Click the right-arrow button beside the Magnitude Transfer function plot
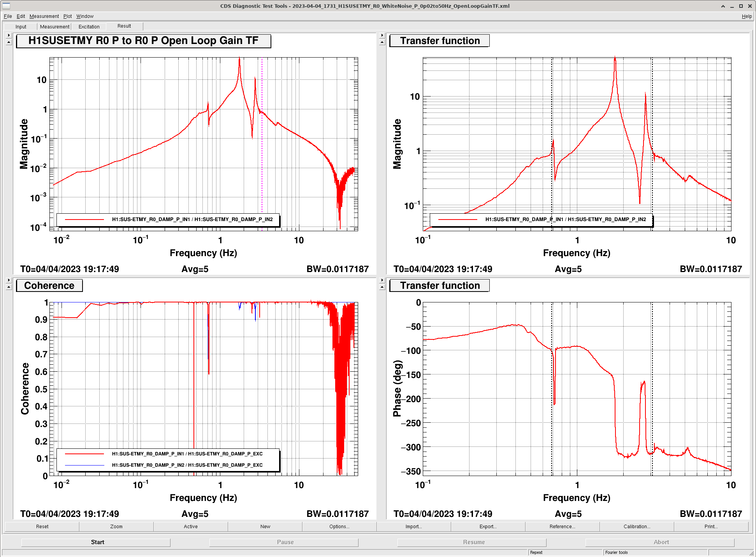The image size is (756, 557). [382, 35]
